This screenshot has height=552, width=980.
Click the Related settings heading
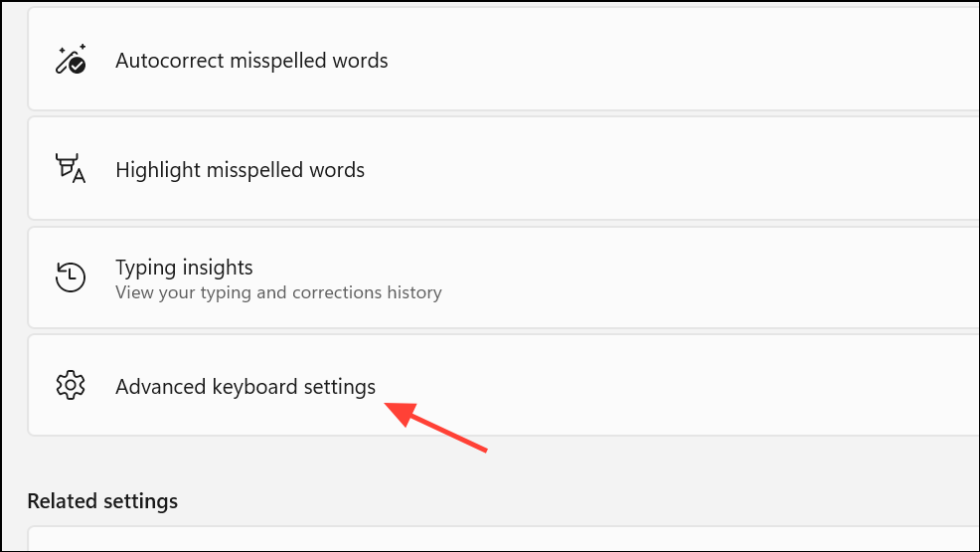tap(102, 501)
